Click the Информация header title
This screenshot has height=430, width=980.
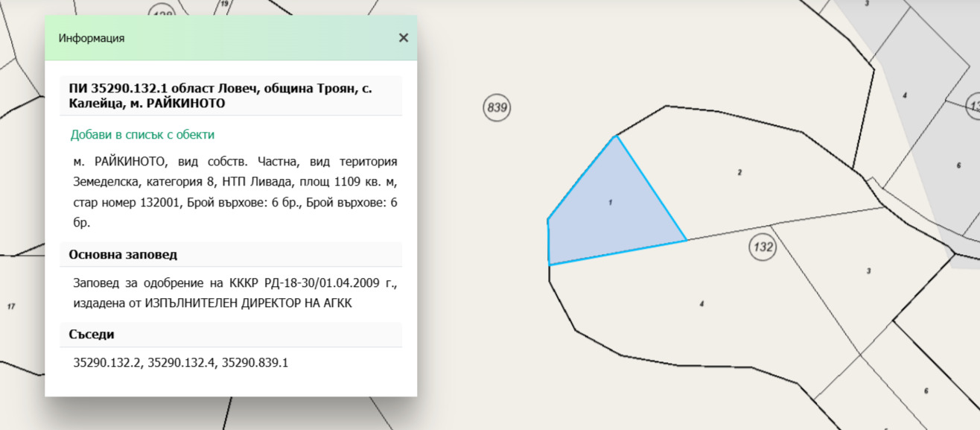[92, 38]
